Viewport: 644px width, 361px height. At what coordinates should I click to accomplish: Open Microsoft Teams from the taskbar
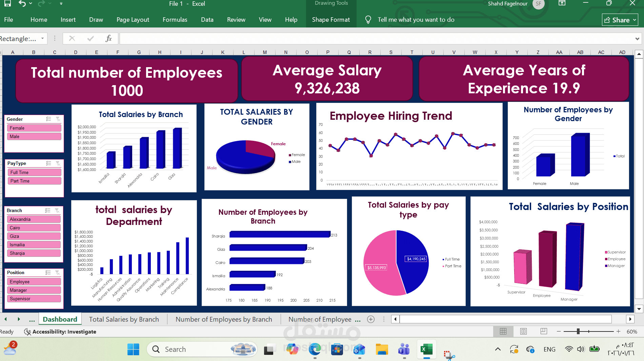[403, 349]
